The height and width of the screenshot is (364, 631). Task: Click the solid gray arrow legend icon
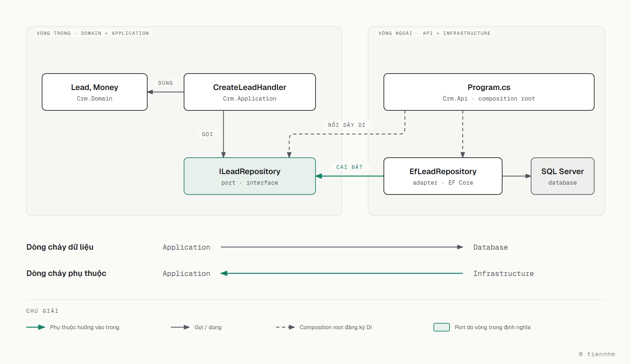point(180,327)
